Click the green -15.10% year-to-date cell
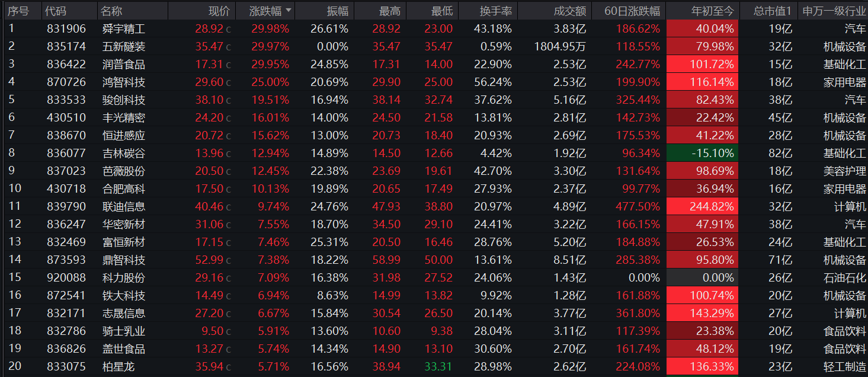Image resolution: width=868 pixels, height=377 pixels. tap(702, 154)
